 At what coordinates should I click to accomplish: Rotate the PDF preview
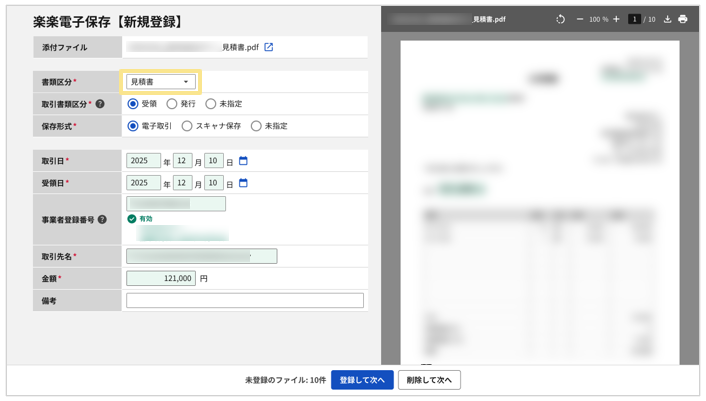point(560,19)
